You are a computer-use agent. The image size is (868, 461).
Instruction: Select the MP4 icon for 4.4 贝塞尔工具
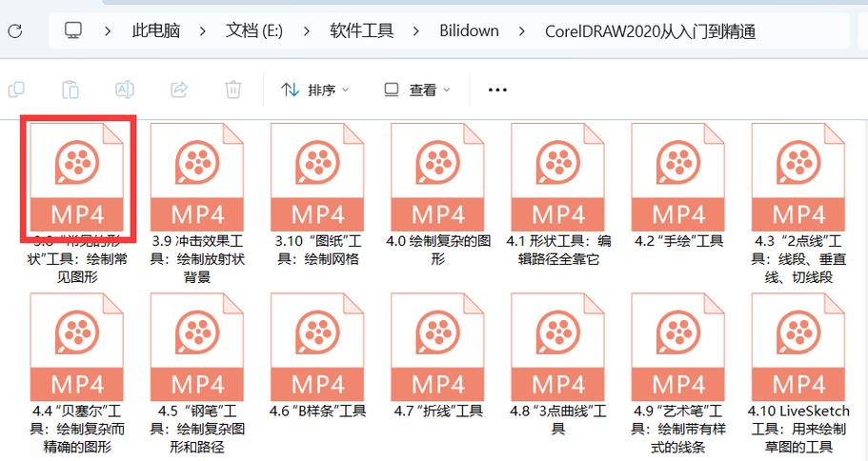(77, 347)
